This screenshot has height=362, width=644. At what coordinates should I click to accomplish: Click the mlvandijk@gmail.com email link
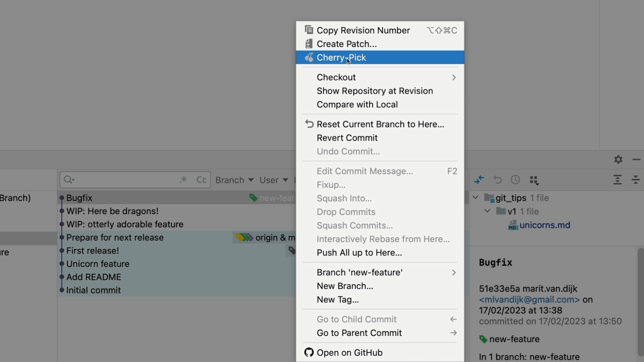529,299
